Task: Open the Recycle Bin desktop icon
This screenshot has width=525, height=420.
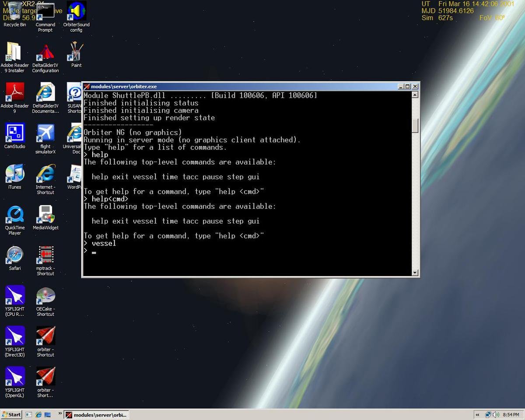Action: (x=15, y=14)
